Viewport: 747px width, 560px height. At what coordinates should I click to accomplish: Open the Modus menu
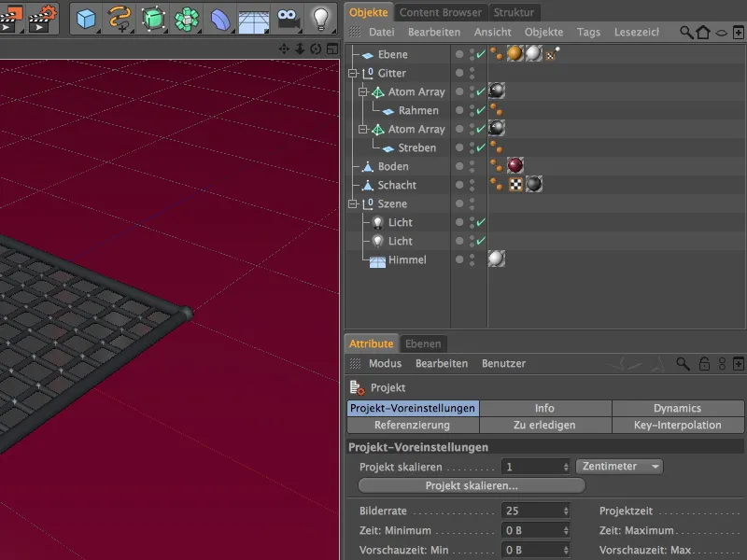coord(385,363)
